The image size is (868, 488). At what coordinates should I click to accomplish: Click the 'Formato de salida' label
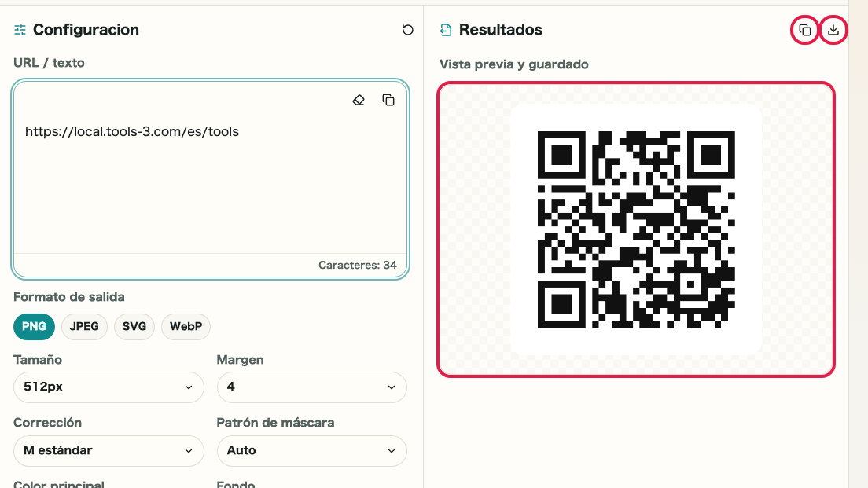(68, 297)
